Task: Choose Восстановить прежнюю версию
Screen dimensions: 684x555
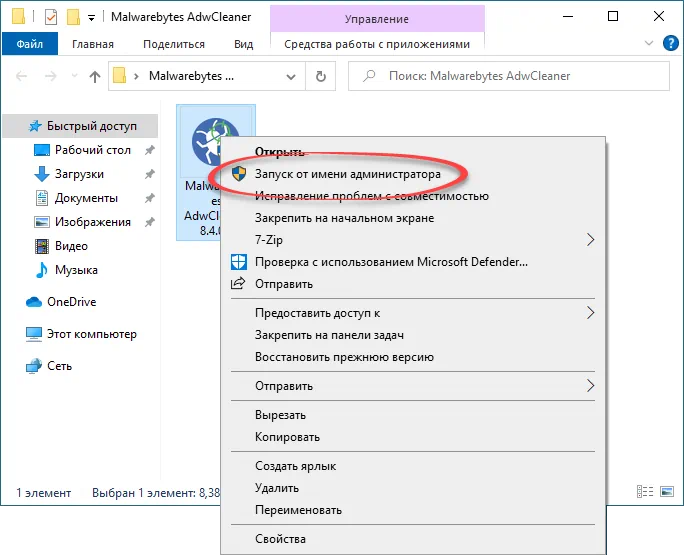Action: (x=413, y=357)
